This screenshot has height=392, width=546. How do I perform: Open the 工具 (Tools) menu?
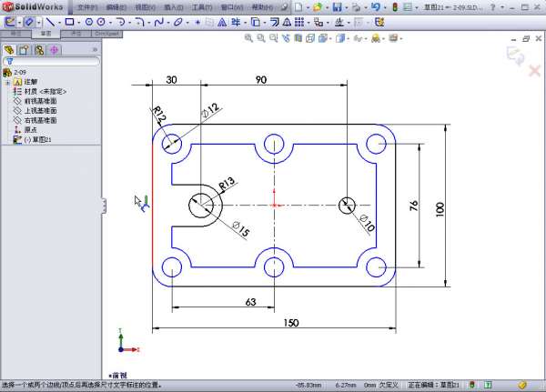201,6
